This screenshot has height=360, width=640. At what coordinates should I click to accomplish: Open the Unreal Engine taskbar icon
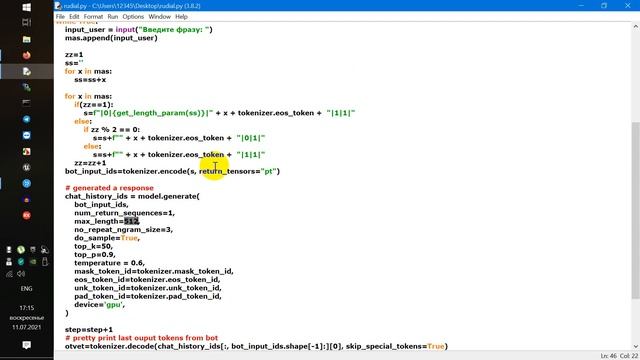27,167
